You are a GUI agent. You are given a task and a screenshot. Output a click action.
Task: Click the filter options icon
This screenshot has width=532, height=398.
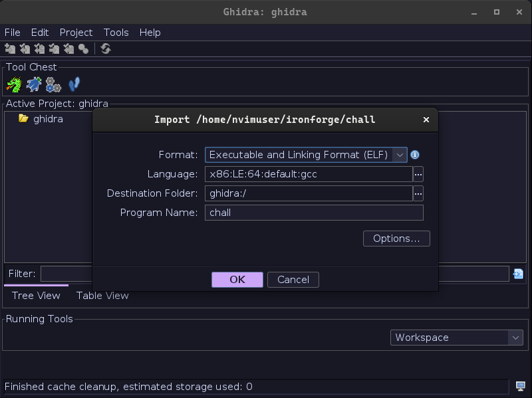click(x=518, y=274)
